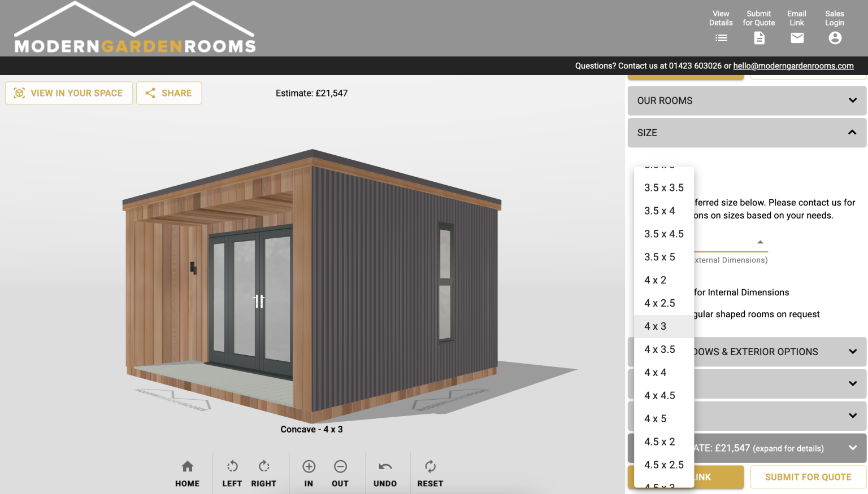Select the Home view icon
The width and height of the screenshot is (868, 494).
click(187, 473)
